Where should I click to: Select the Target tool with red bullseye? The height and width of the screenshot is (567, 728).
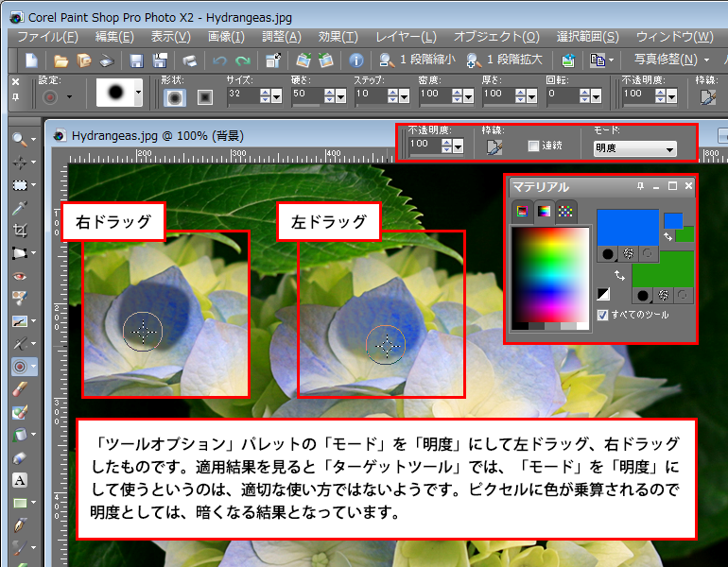[x=20, y=367]
